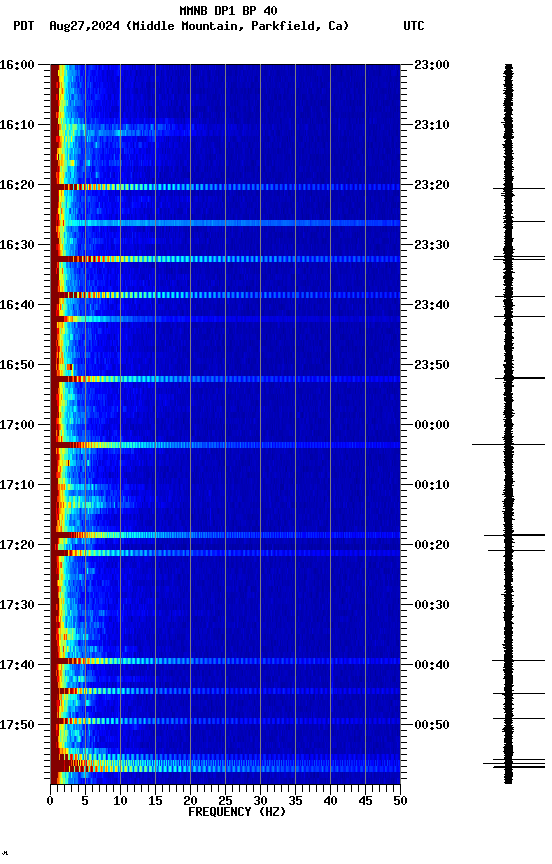Click the '16:40' PDT time label
Image resolution: width=552 pixels, height=864 pixels.
(17, 305)
